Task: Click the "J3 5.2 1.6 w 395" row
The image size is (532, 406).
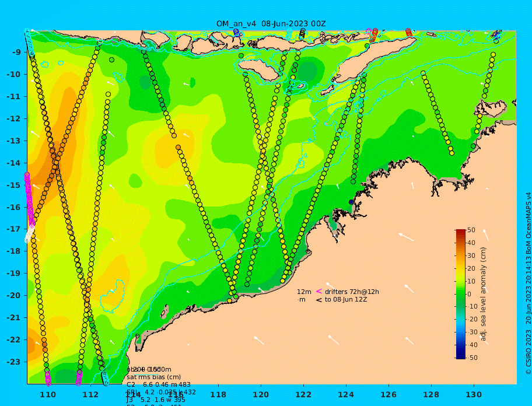Action: [156, 400]
